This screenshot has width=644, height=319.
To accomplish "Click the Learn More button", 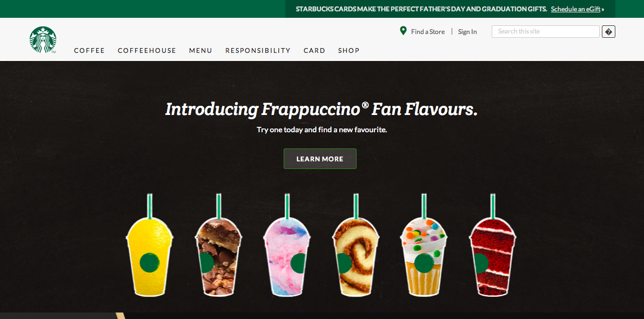I will point(320,159).
